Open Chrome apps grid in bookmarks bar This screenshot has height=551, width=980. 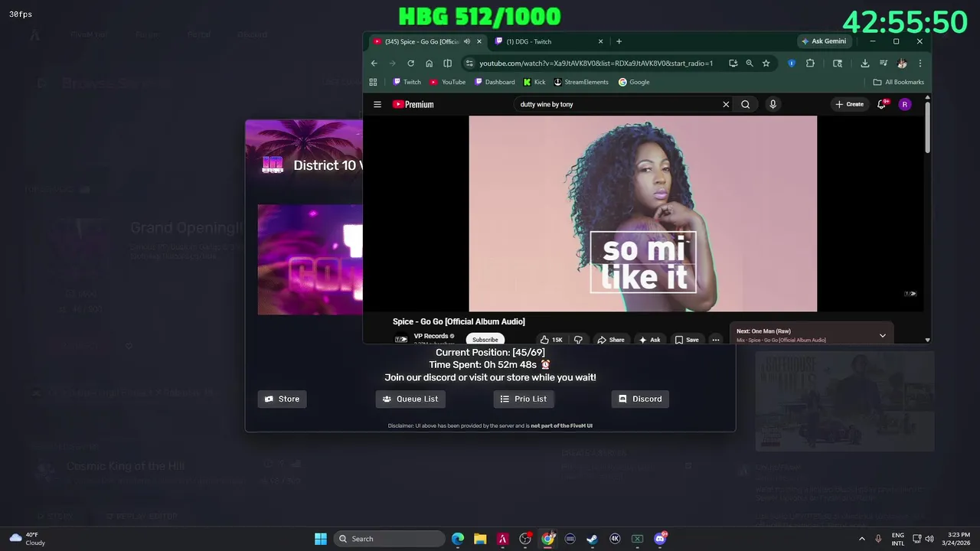coord(373,82)
